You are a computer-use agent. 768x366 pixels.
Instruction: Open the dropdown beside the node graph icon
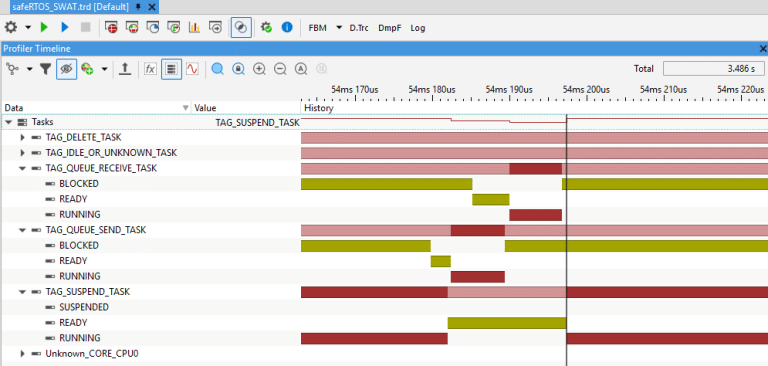click(29, 69)
